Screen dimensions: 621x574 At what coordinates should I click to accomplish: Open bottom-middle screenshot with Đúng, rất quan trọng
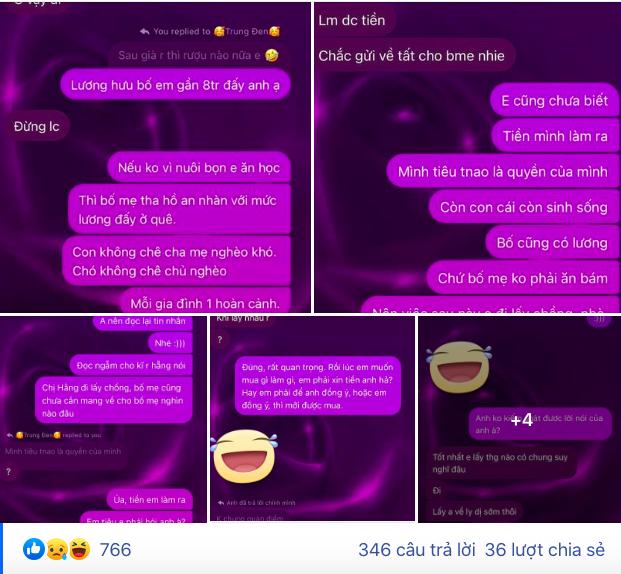coord(312,418)
